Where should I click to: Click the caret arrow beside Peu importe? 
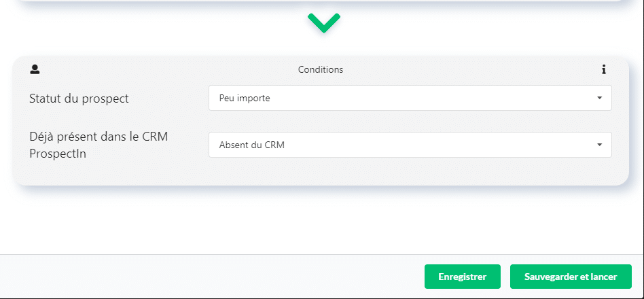click(x=600, y=98)
